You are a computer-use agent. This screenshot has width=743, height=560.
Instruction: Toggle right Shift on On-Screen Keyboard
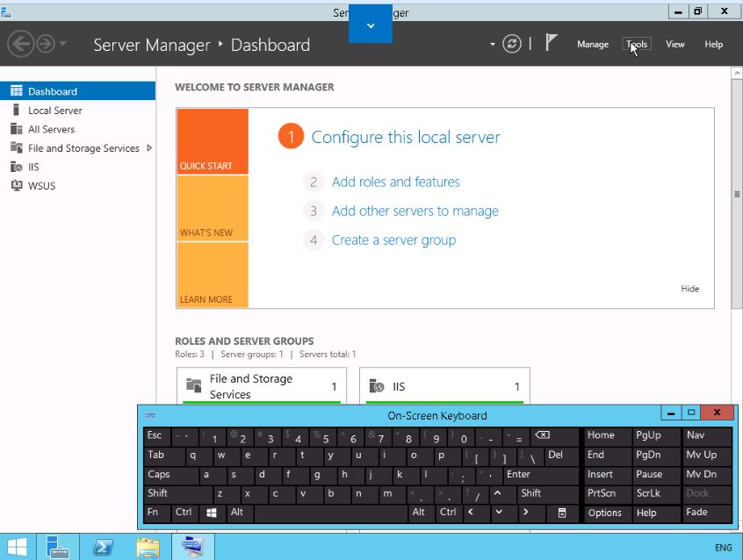[x=548, y=493]
